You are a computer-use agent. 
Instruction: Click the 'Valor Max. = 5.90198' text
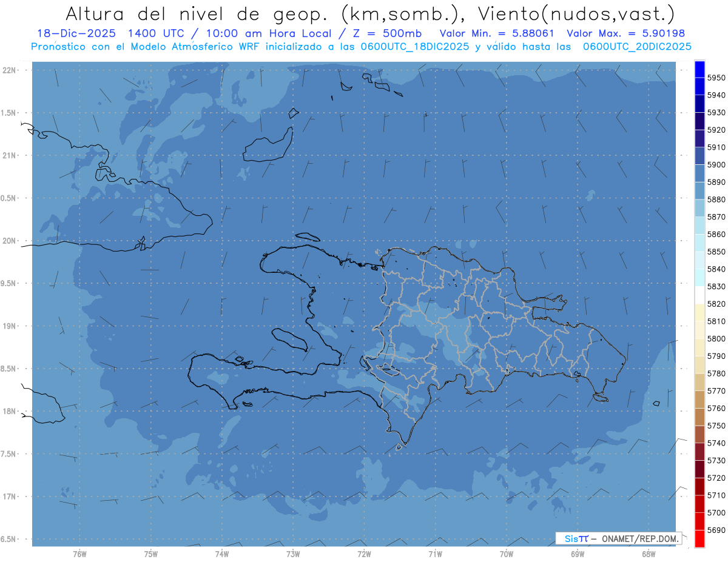pyautogui.click(x=625, y=33)
